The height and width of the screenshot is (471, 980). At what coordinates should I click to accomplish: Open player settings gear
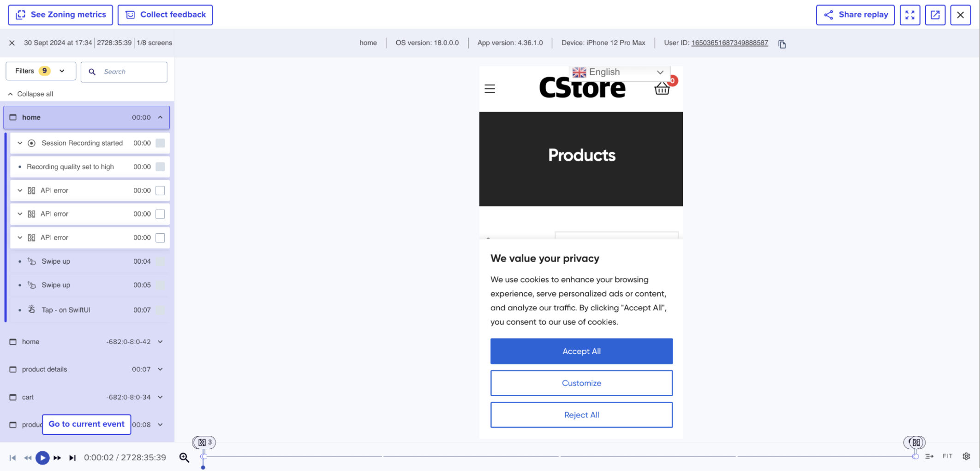[x=967, y=456]
